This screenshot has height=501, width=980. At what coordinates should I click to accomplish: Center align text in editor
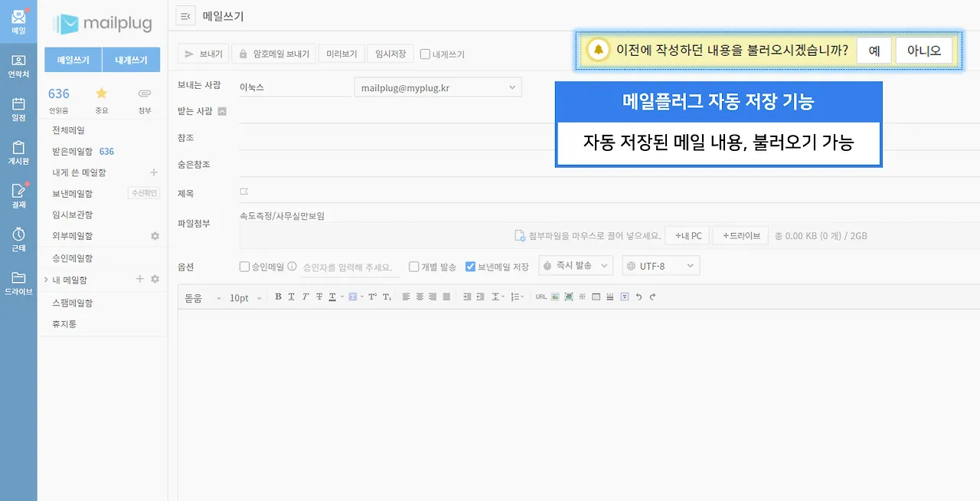420,296
